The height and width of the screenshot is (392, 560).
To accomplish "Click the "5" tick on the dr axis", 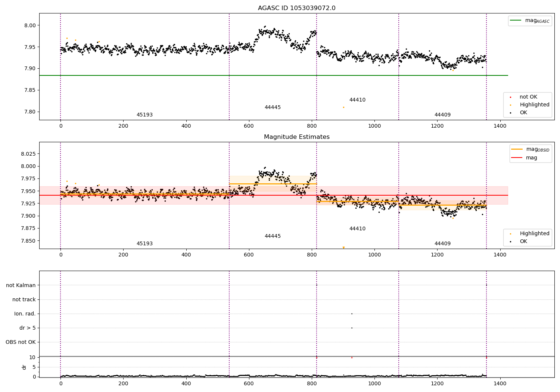I will click(x=34, y=367).
